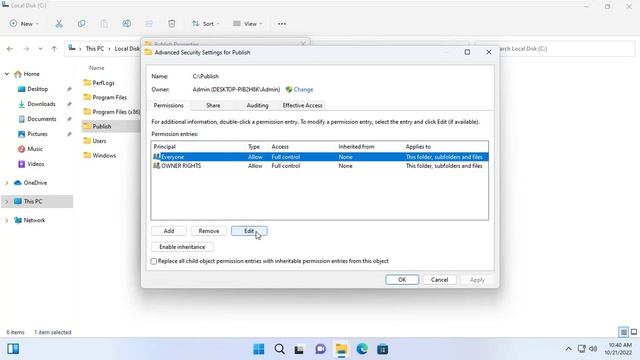Open Downloads in the navigation pane
Viewport: 640px width, 360px height.
point(41,104)
